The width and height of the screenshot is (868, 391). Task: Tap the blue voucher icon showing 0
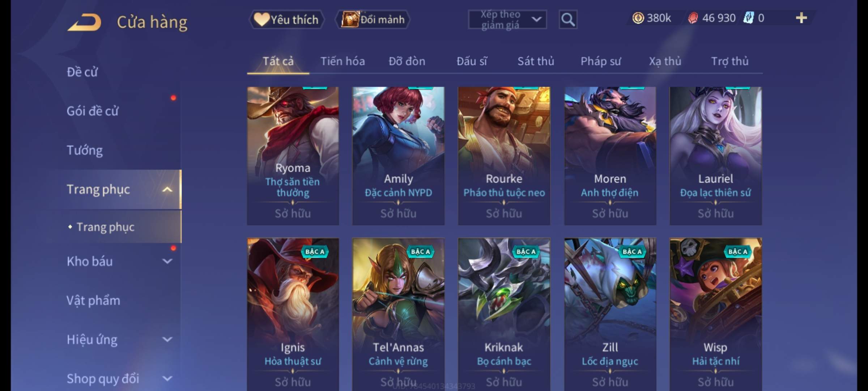click(748, 18)
